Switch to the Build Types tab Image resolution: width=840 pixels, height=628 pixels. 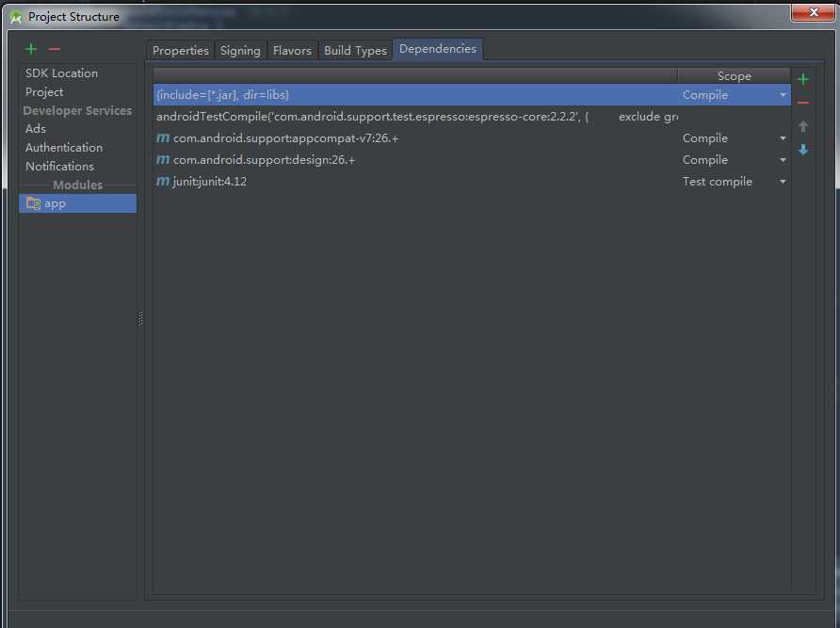click(x=355, y=50)
